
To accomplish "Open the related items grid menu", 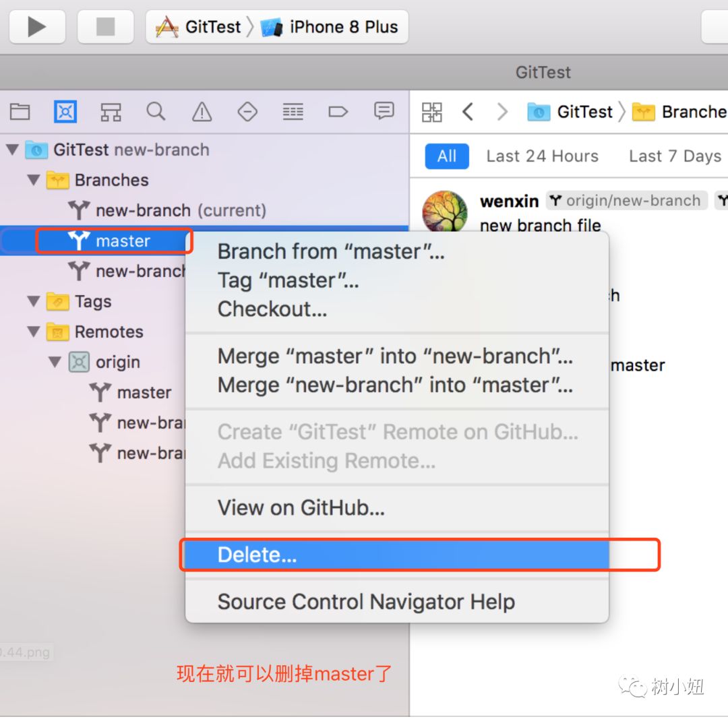I will (x=432, y=112).
